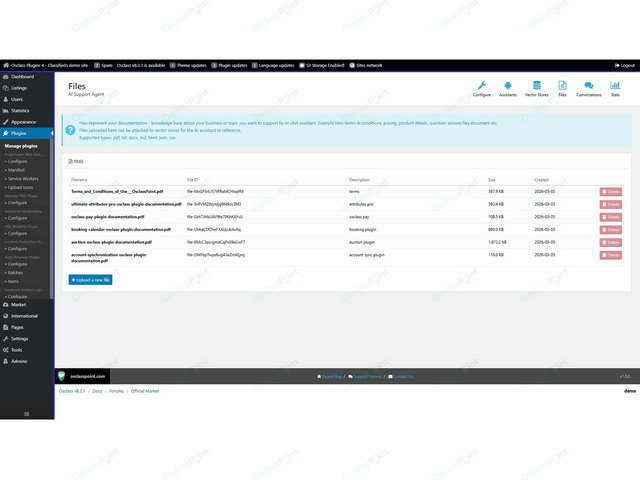This screenshot has width=640, height=480.
Task: Click the Admins sidebar icon
Action: tap(6, 361)
